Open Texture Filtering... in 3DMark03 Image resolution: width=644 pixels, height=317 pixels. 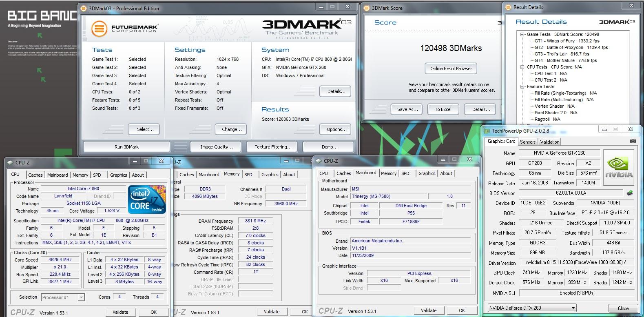coord(273,147)
